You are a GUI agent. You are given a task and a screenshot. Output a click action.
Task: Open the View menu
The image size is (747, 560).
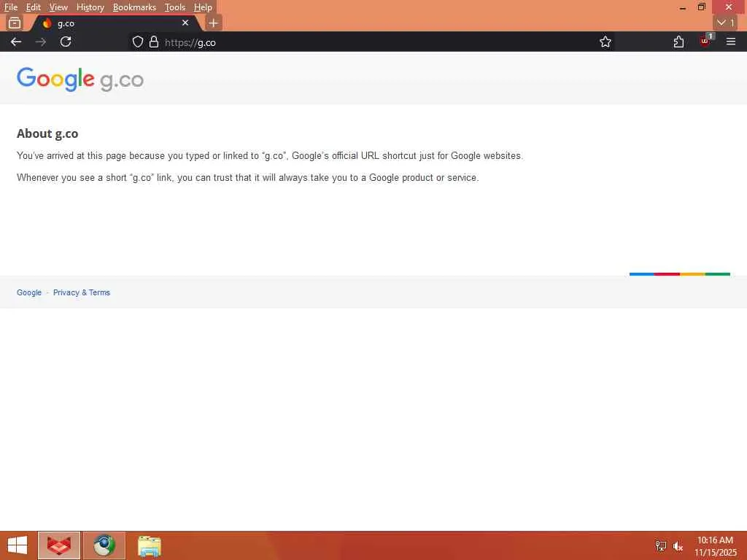(58, 7)
